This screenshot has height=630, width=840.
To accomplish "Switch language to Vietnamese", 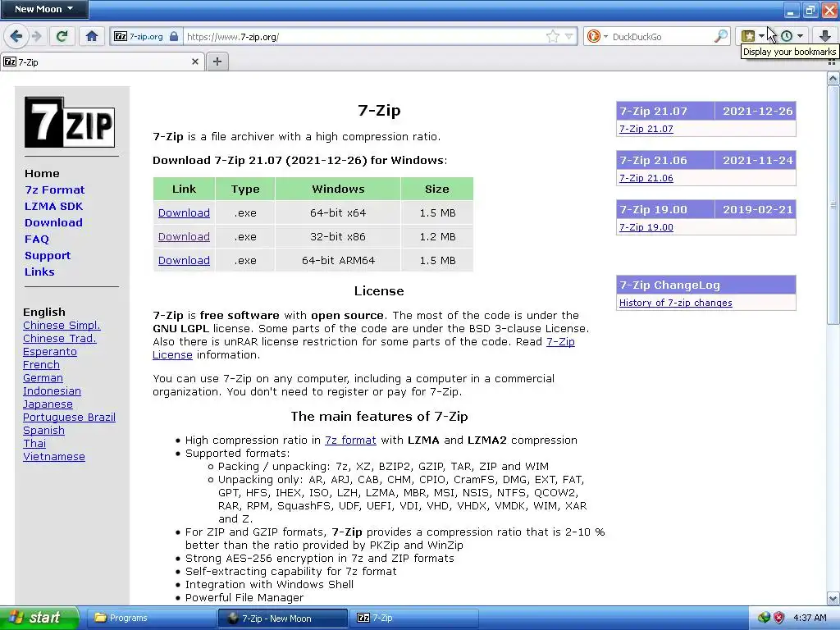I will [54, 456].
